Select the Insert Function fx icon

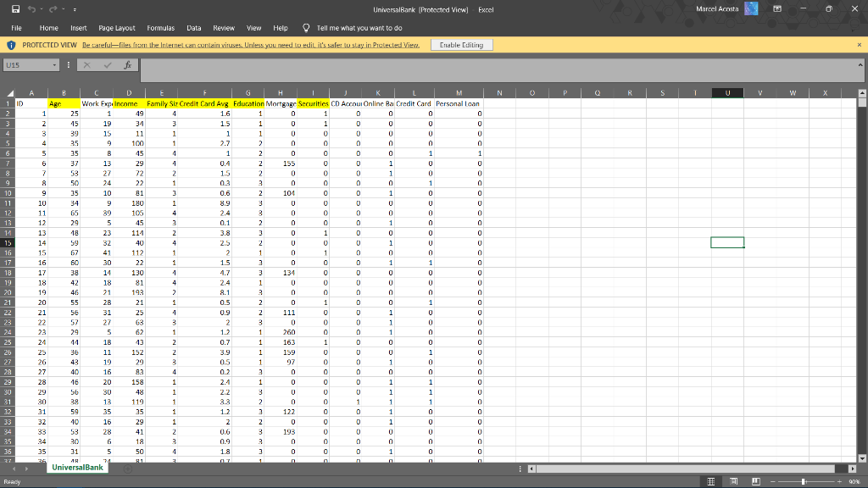(x=128, y=64)
